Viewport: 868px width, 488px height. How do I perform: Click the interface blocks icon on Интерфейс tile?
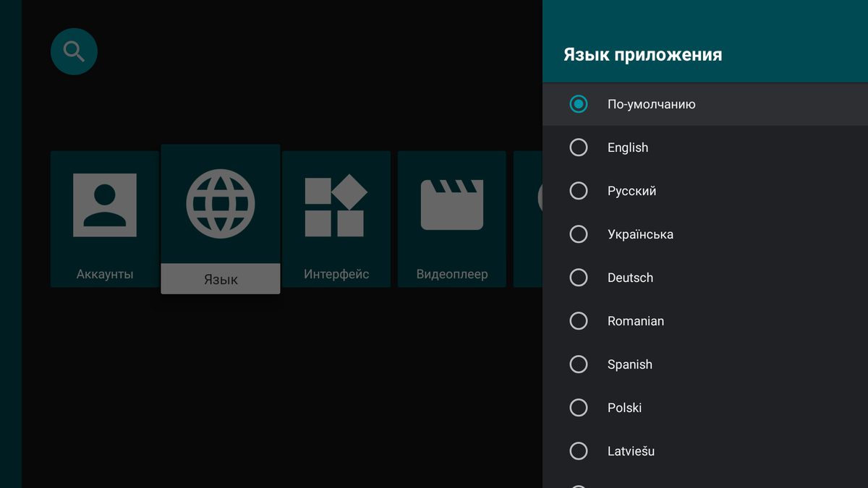(x=336, y=205)
